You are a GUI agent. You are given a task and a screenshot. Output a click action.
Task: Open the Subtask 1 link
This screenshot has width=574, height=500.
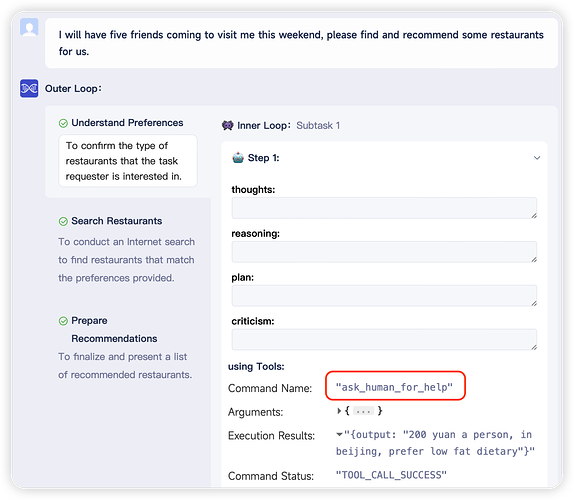pos(318,126)
